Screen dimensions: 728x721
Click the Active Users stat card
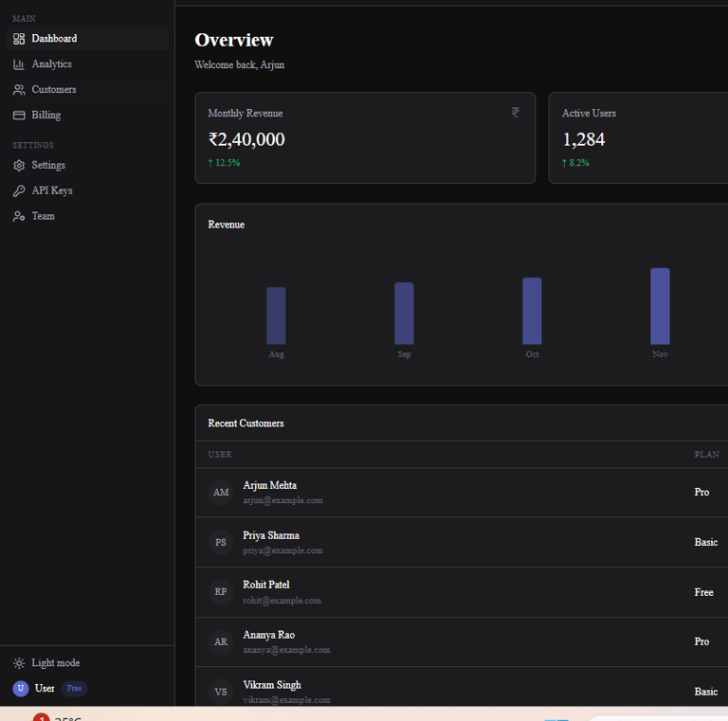pyautogui.click(x=638, y=137)
